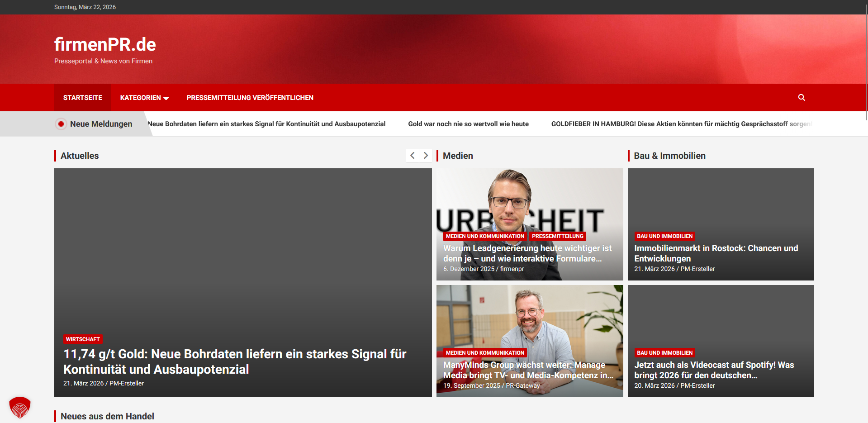Click the PR-Gateway author link
The image size is (868, 423).
click(522, 385)
